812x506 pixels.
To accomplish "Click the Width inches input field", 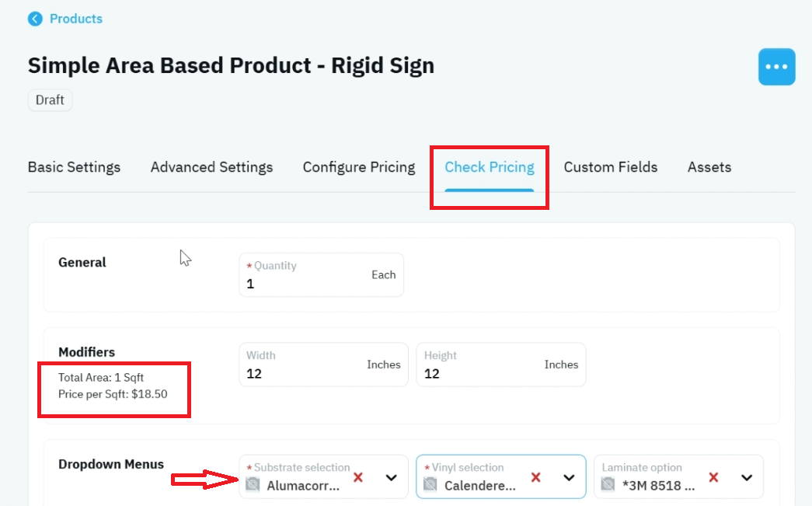I will [323, 365].
